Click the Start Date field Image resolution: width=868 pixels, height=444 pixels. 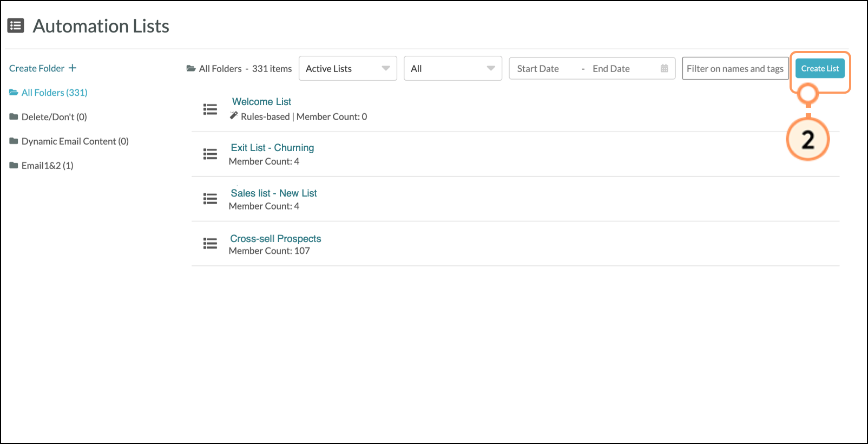tap(538, 69)
